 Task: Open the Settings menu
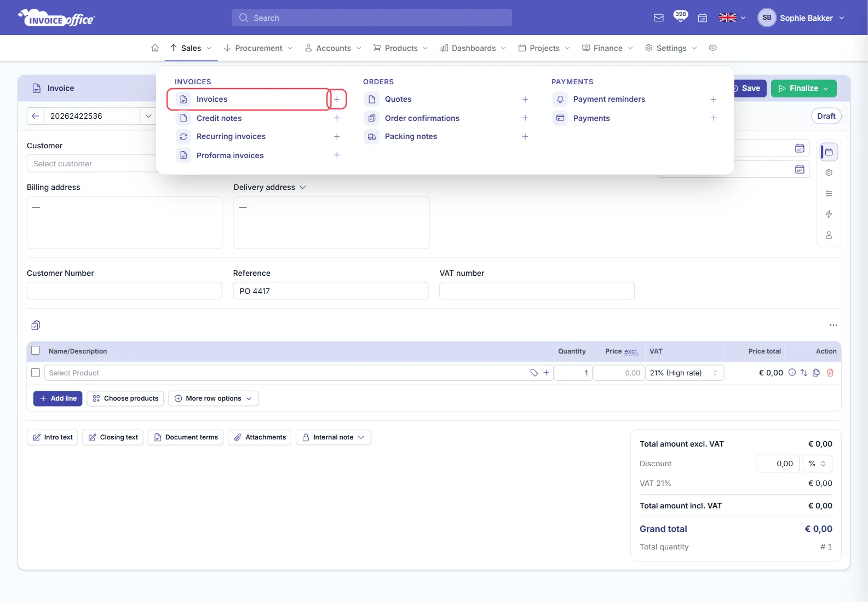coord(671,48)
